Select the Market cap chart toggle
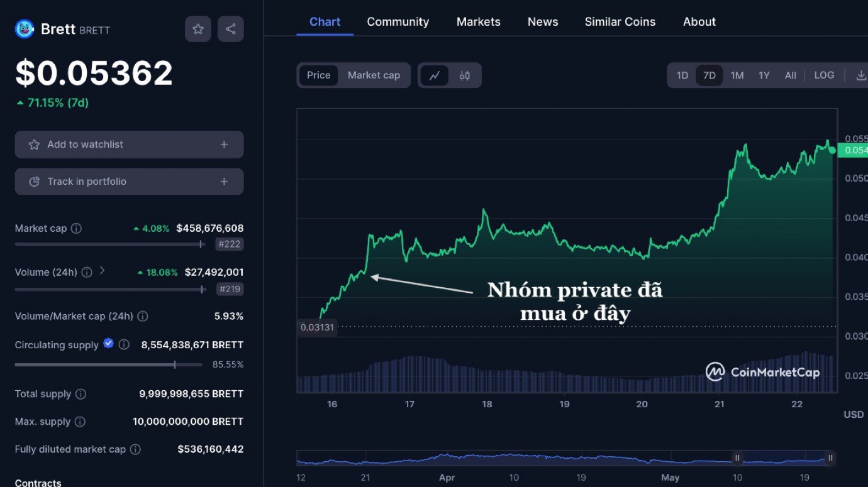 coord(374,75)
